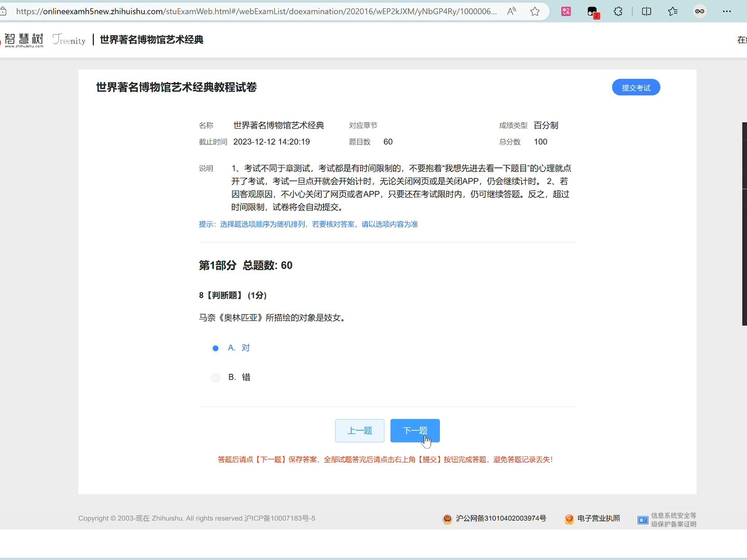Toggle the split screen icon

point(646,11)
